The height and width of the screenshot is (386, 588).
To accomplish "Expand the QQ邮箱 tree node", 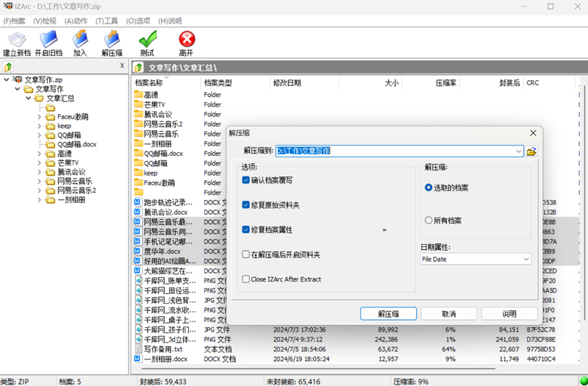I will tap(40, 135).
